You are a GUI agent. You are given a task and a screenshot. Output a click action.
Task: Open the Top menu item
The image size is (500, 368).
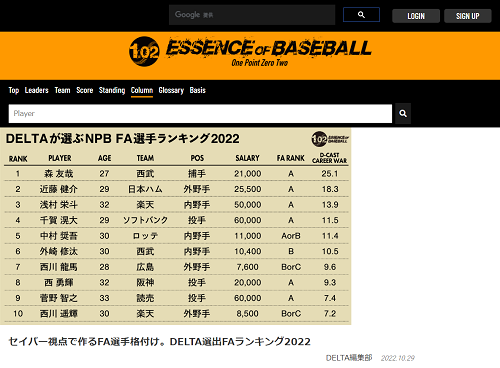point(14,90)
